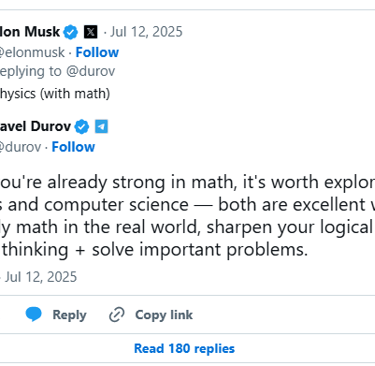Open Read 180 replies
This screenshot has width=375, height=366.
184,349
